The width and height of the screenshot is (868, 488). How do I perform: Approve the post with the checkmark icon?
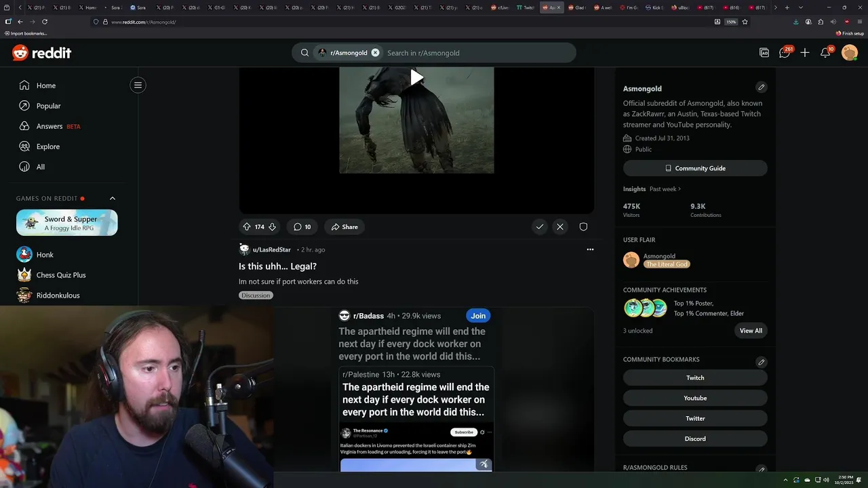pos(540,227)
